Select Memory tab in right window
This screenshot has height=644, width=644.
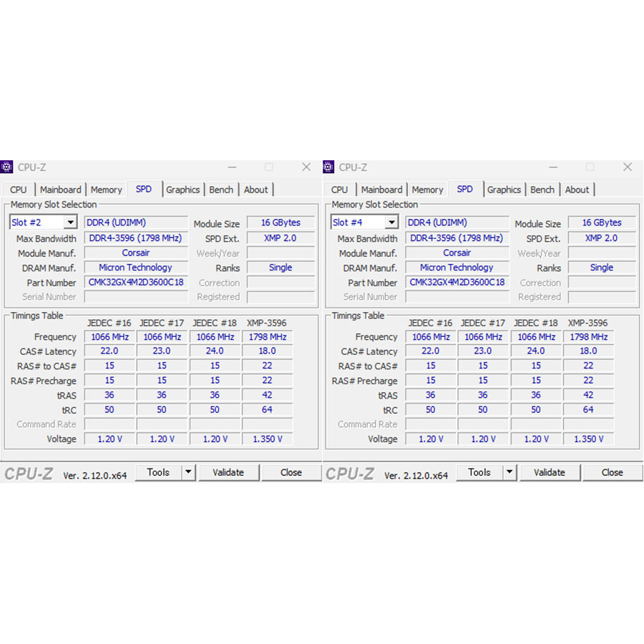point(428,190)
